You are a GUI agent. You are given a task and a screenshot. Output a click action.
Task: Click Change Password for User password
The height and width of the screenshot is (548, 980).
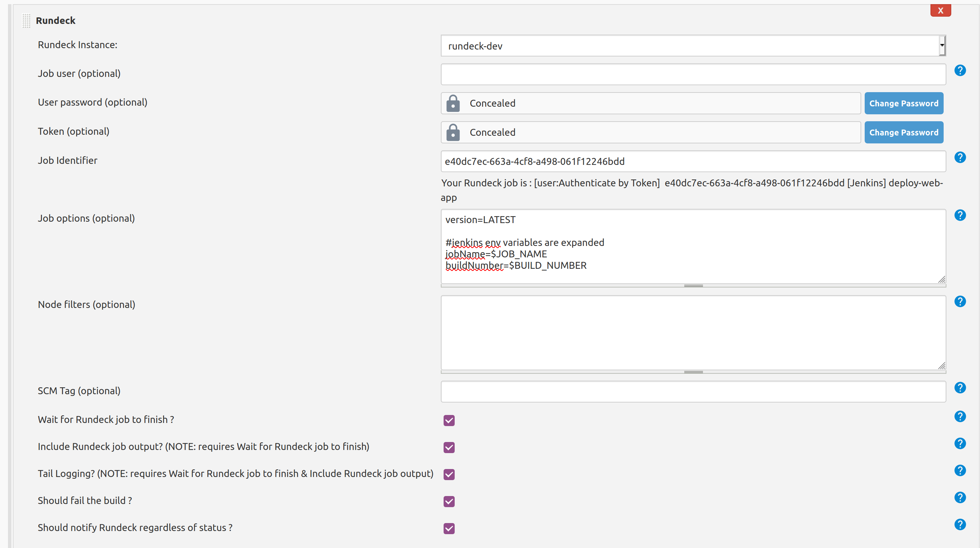point(903,103)
